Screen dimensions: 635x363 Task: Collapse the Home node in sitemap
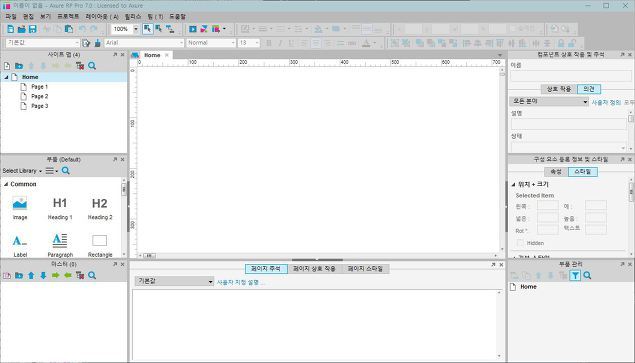(6, 77)
